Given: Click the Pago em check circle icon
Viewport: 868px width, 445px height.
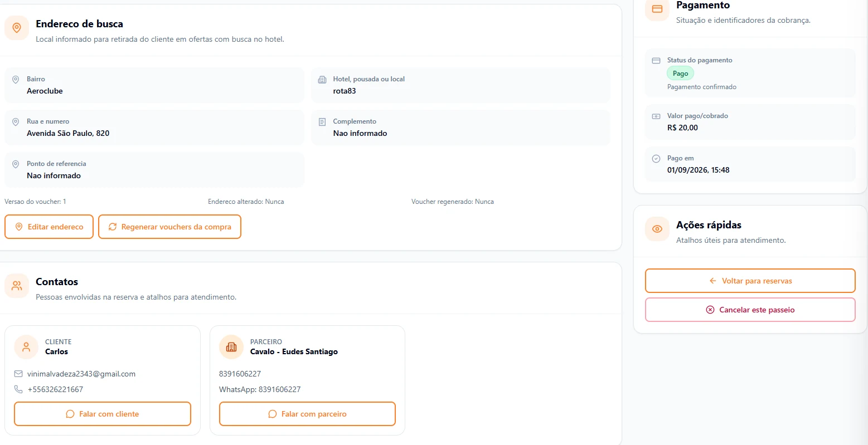Looking at the screenshot, I should (656, 159).
